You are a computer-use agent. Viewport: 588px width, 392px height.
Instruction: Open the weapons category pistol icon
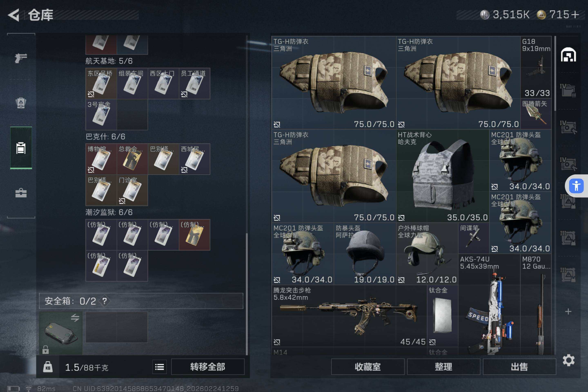21,58
